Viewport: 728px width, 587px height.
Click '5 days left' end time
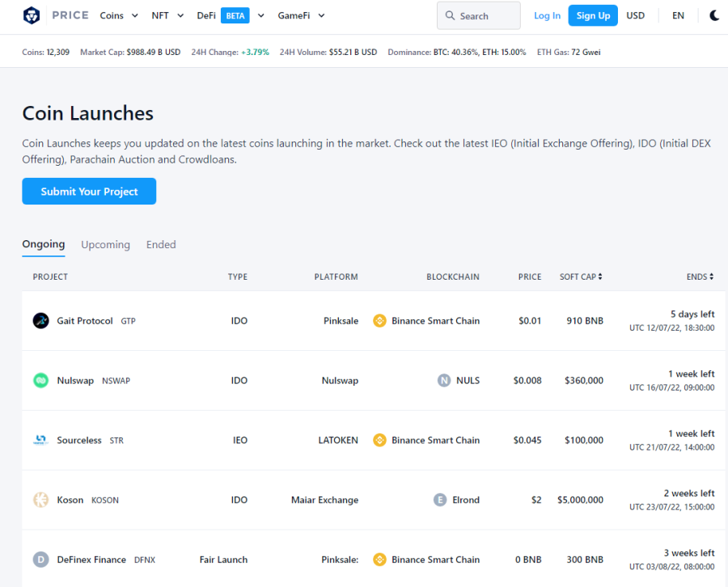692,315
